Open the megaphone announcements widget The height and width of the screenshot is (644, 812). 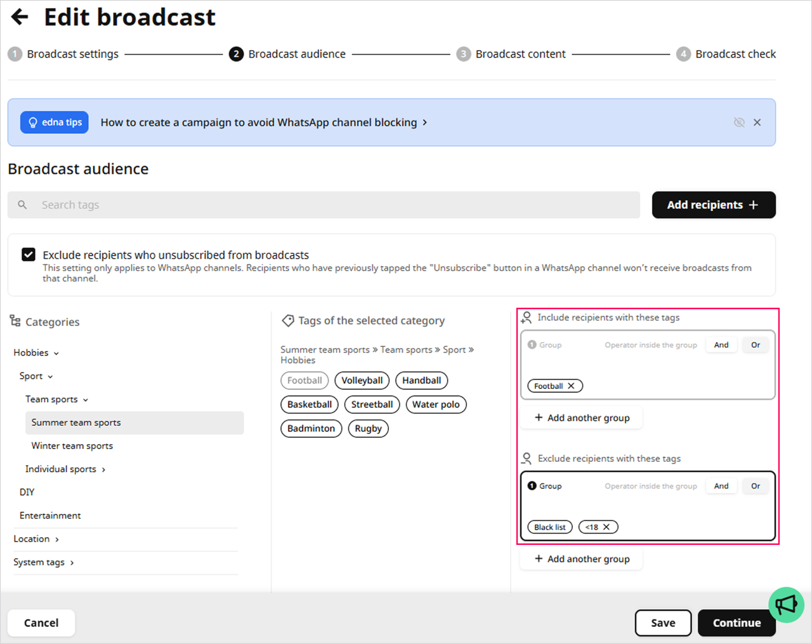coord(786,605)
